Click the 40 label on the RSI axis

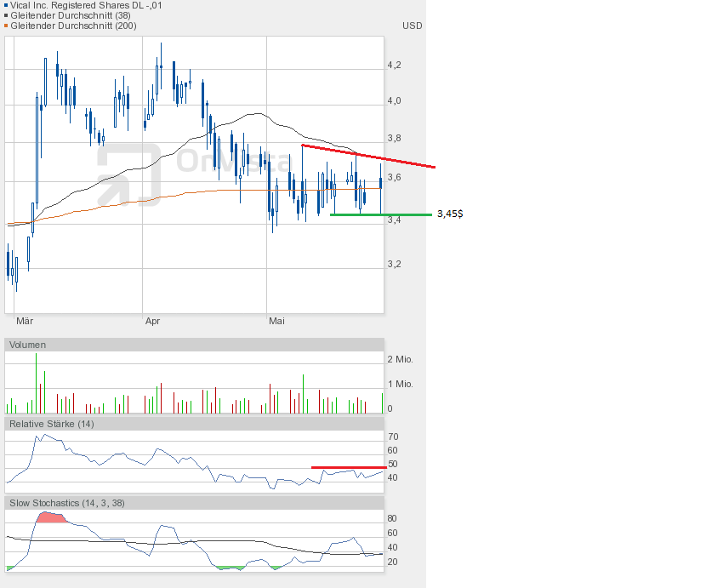tap(392, 477)
